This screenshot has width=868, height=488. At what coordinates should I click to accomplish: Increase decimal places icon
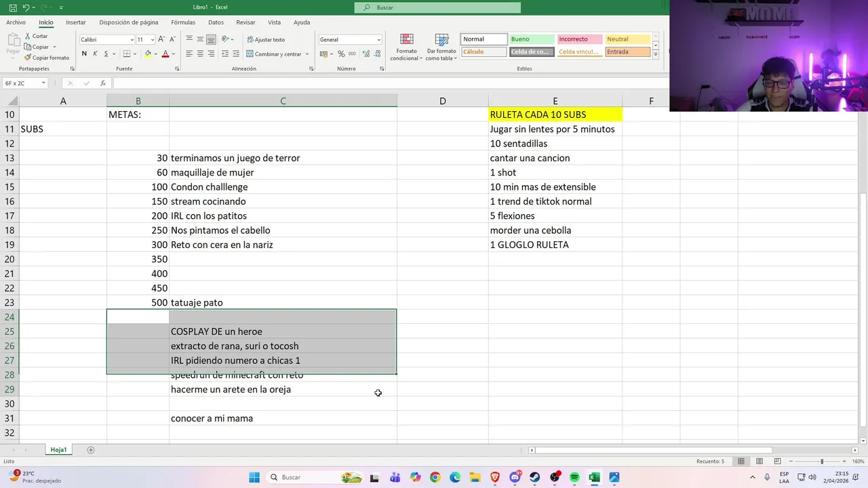click(366, 54)
